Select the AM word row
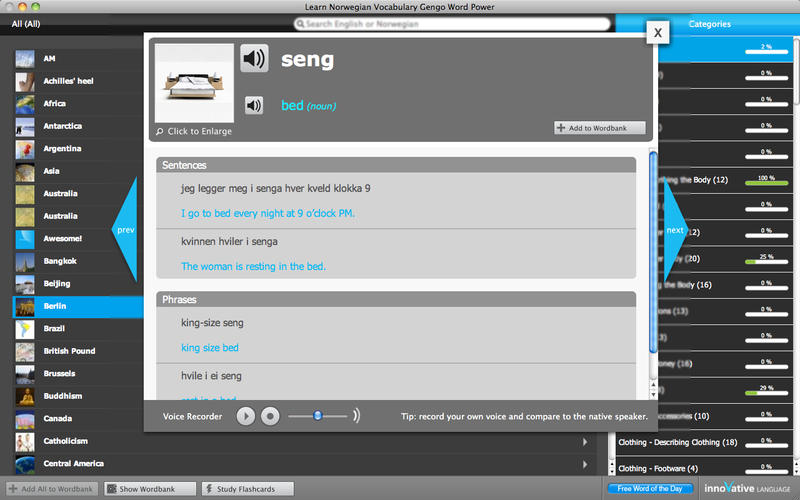The image size is (800, 500). point(78,59)
